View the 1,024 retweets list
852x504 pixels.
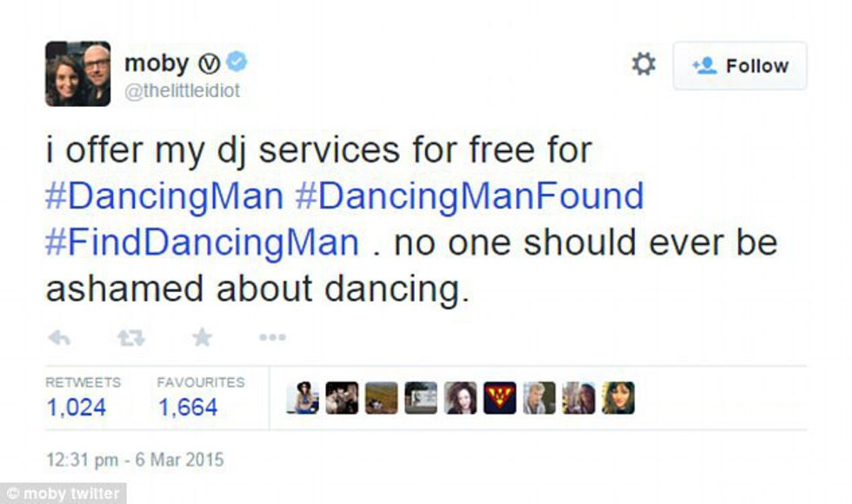[76, 408]
